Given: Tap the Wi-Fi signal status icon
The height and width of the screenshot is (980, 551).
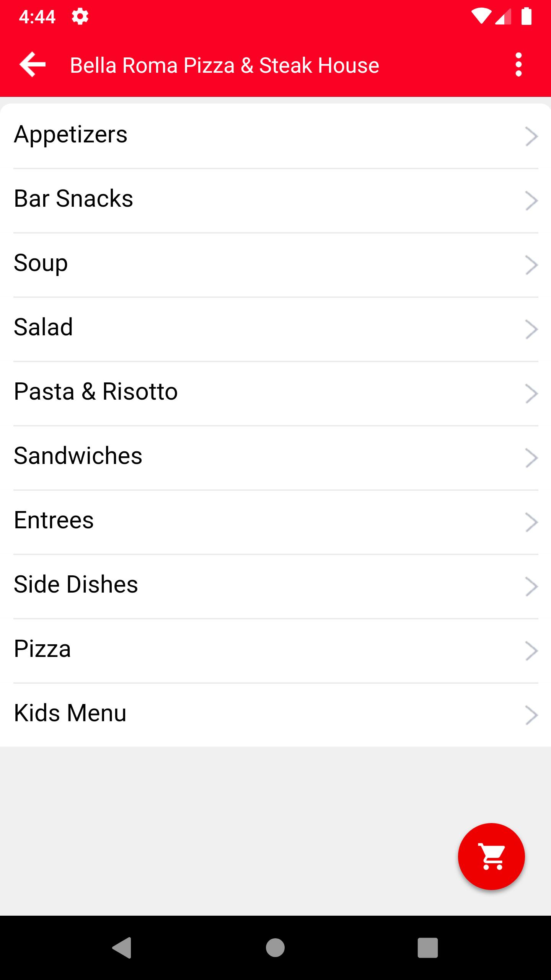Looking at the screenshot, I should (x=481, y=16).
